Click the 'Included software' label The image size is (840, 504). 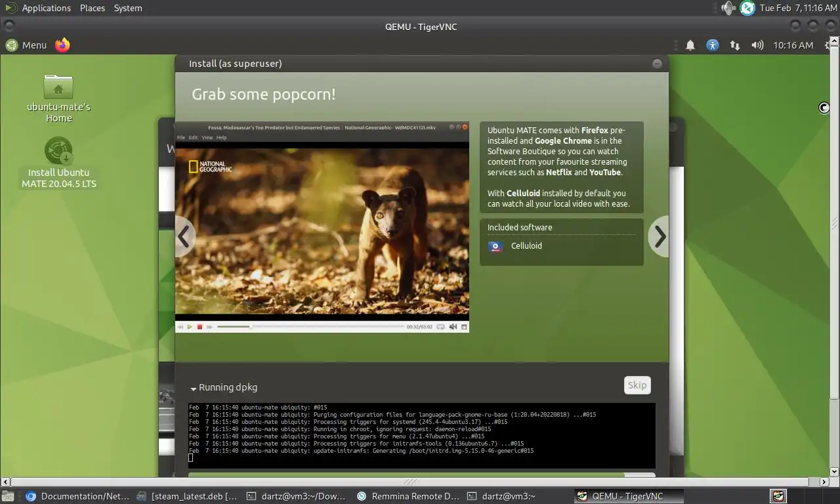pyautogui.click(x=520, y=227)
